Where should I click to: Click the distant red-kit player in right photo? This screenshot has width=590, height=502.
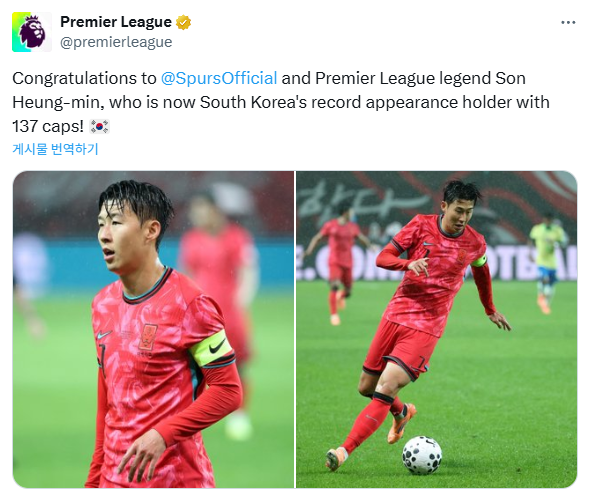point(340,263)
